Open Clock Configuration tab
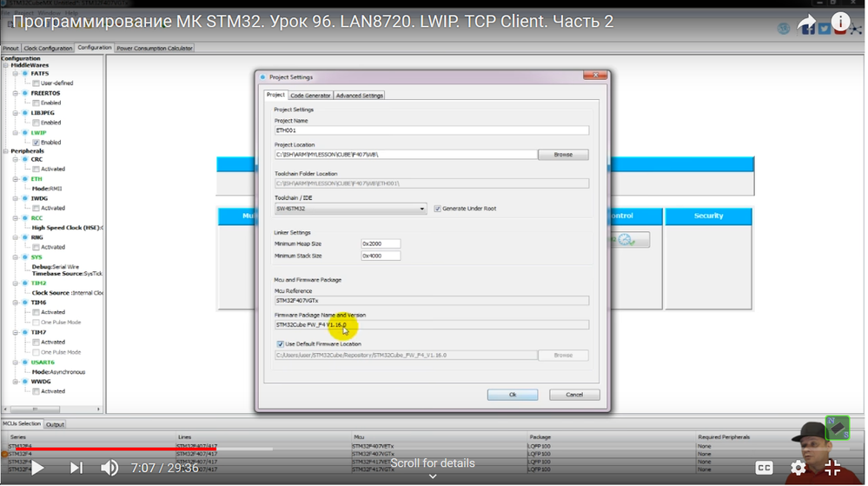 coord(48,48)
